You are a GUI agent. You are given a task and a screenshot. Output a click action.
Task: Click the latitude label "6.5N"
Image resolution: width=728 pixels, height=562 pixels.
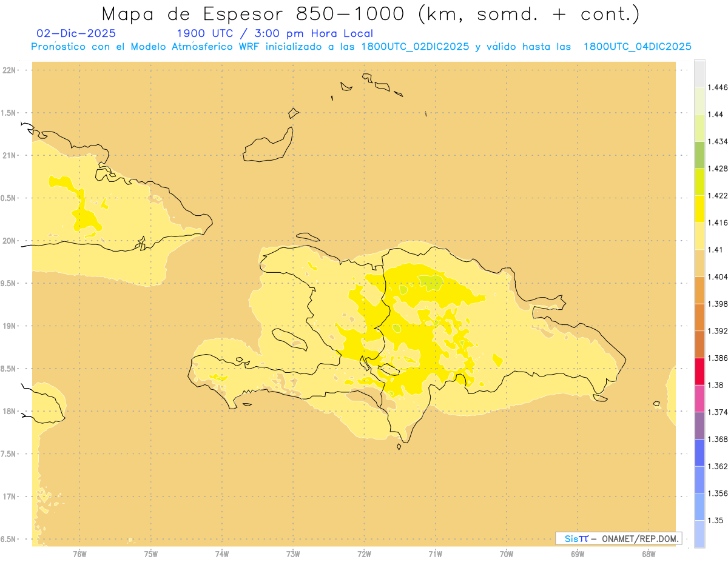point(7,540)
